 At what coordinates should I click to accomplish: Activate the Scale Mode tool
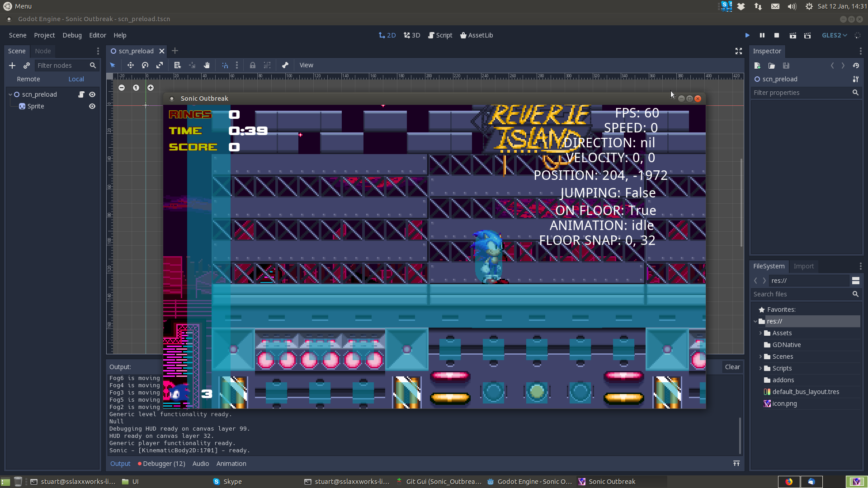click(x=160, y=65)
